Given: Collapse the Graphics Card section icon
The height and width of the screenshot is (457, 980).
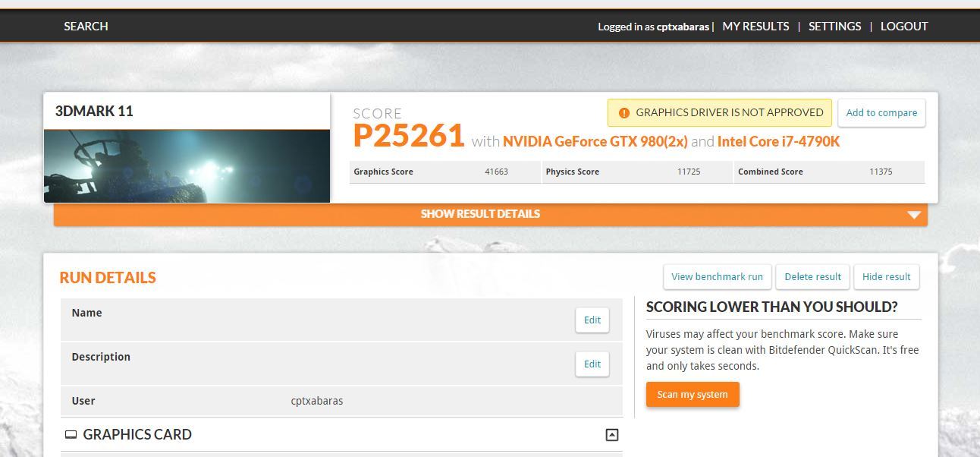Looking at the screenshot, I should pyautogui.click(x=612, y=435).
